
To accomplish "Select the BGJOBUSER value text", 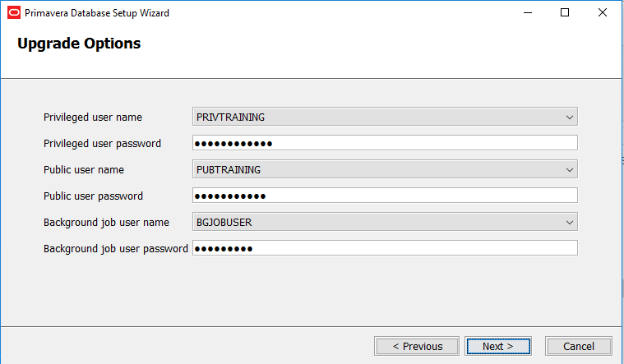I will click(x=224, y=222).
